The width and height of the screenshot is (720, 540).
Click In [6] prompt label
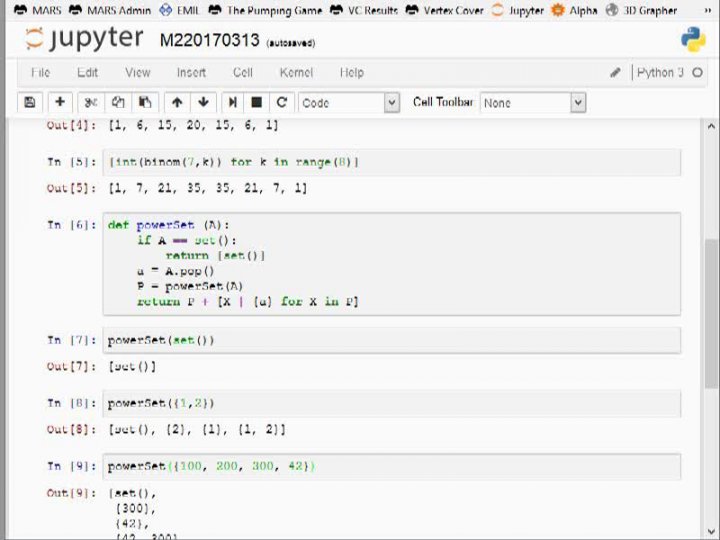click(x=72, y=225)
